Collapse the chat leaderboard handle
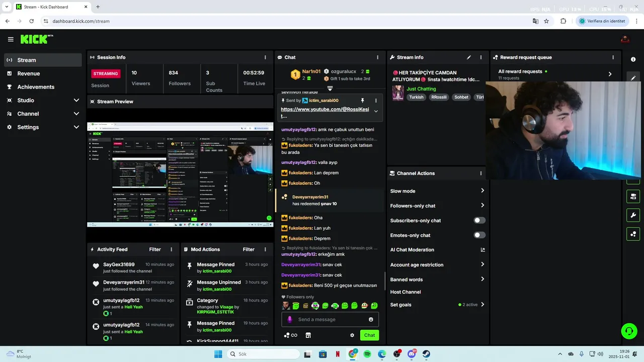 click(x=330, y=88)
